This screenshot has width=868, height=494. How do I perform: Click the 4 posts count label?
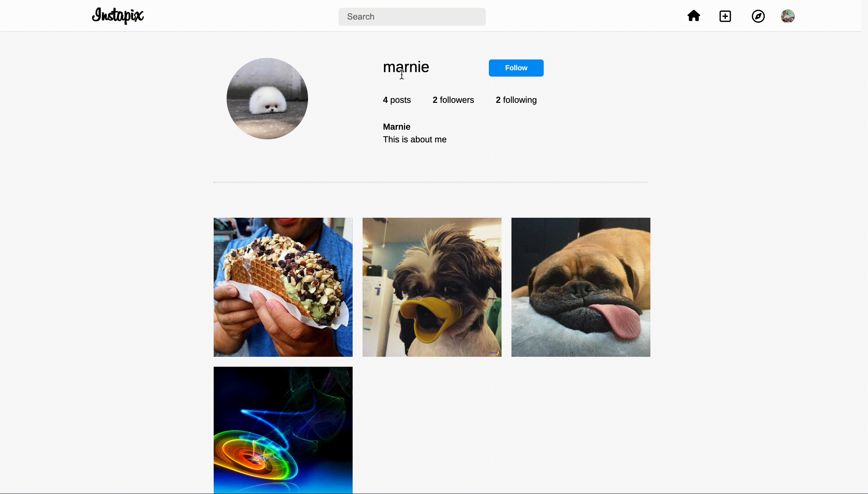pyautogui.click(x=397, y=100)
